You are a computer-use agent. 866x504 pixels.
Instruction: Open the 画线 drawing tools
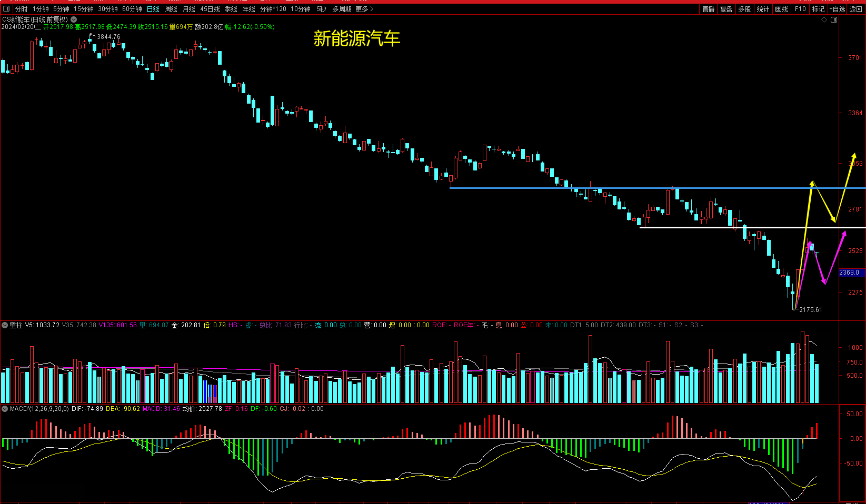782,9
